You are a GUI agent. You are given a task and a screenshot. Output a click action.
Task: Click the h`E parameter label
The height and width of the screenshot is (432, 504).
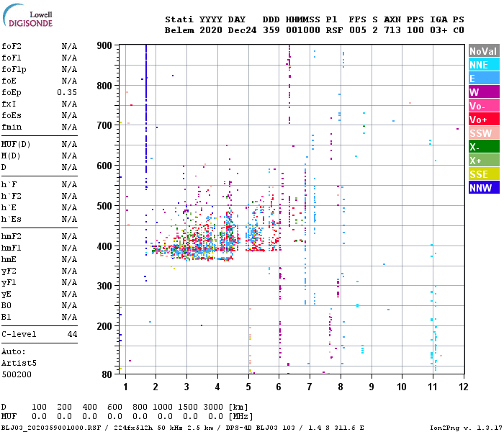coord(9,207)
